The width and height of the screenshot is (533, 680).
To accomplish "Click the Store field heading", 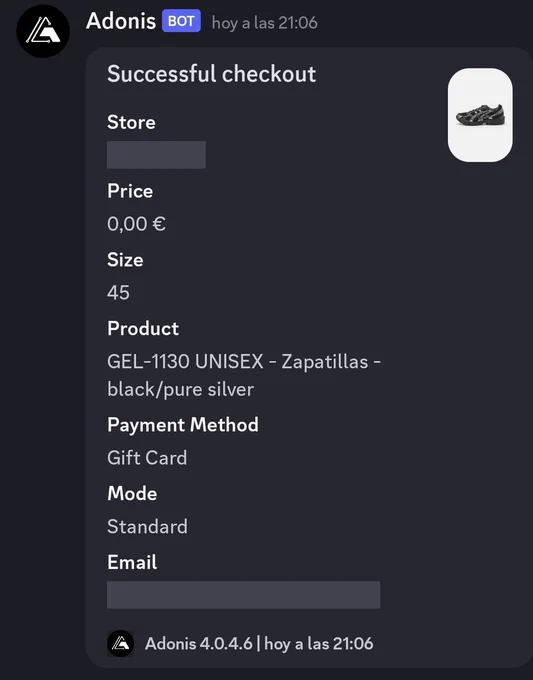I will point(131,122).
